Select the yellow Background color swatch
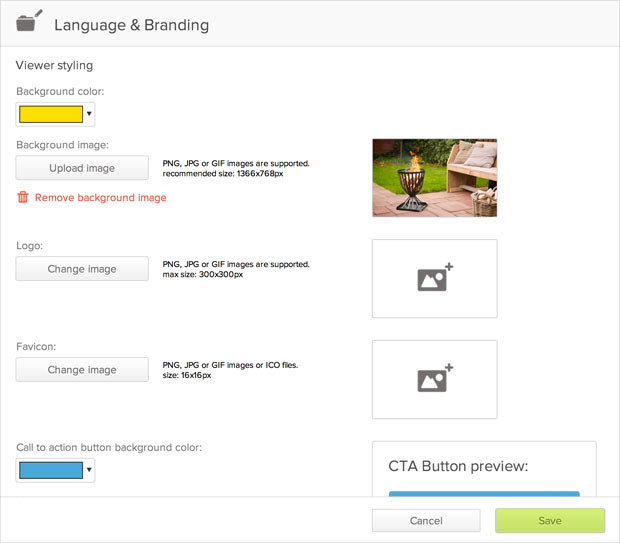Viewport: 620px width, 543px height. coord(50,114)
